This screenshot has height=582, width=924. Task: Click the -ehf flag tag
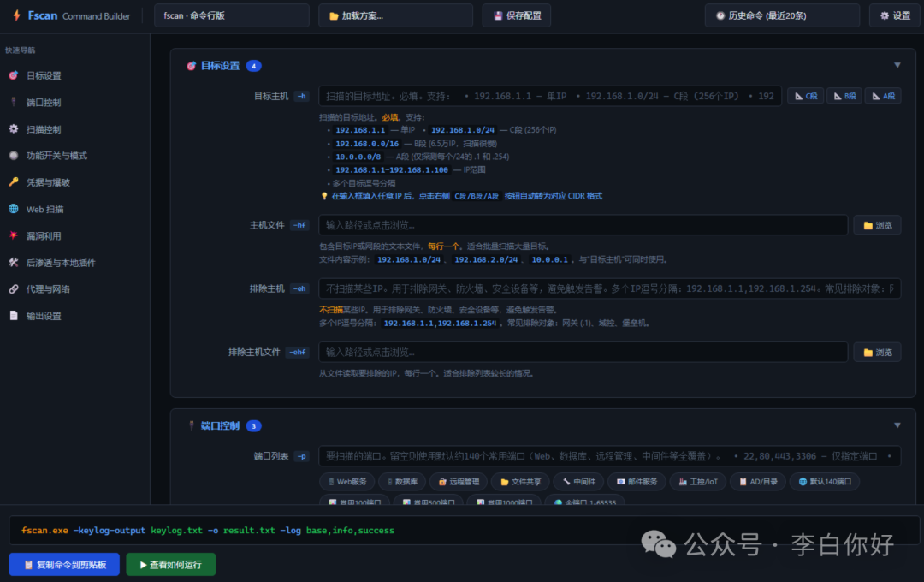298,352
